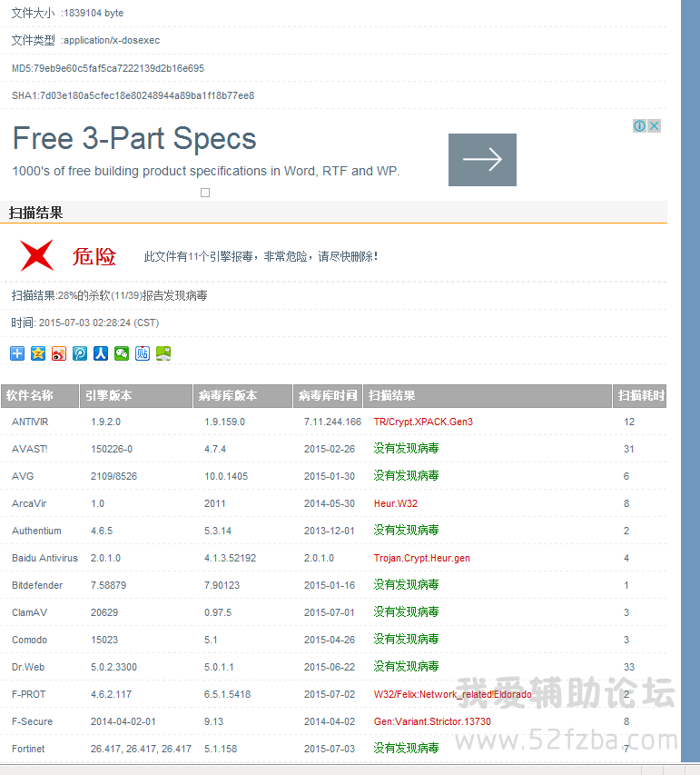Click the 扫描耗时 column header

pyautogui.click(x=640, y=396)
